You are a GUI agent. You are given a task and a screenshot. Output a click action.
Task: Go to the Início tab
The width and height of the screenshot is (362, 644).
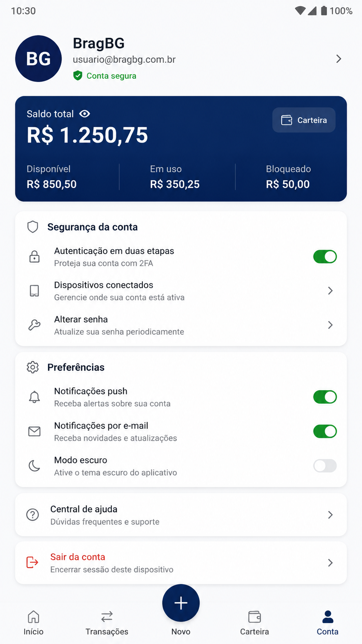[33, 622]
